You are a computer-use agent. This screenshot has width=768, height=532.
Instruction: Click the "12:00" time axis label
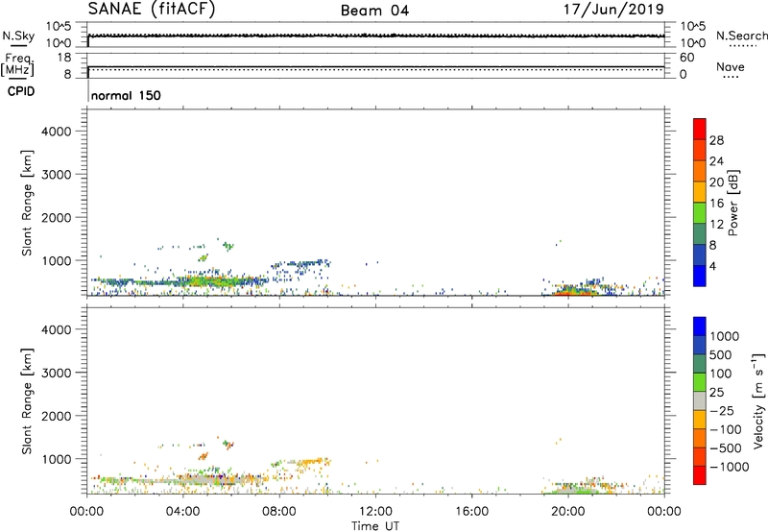(x=375, y=512)
